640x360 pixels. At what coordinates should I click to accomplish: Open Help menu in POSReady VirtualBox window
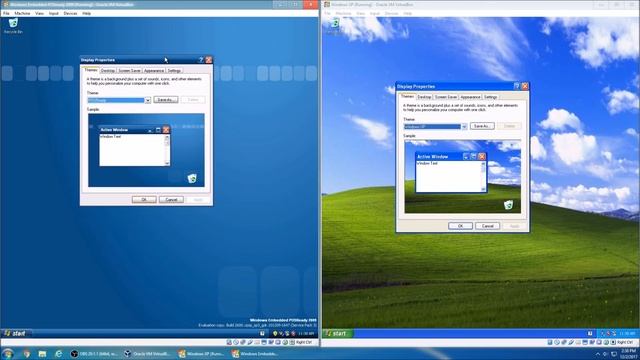point(87,13)
